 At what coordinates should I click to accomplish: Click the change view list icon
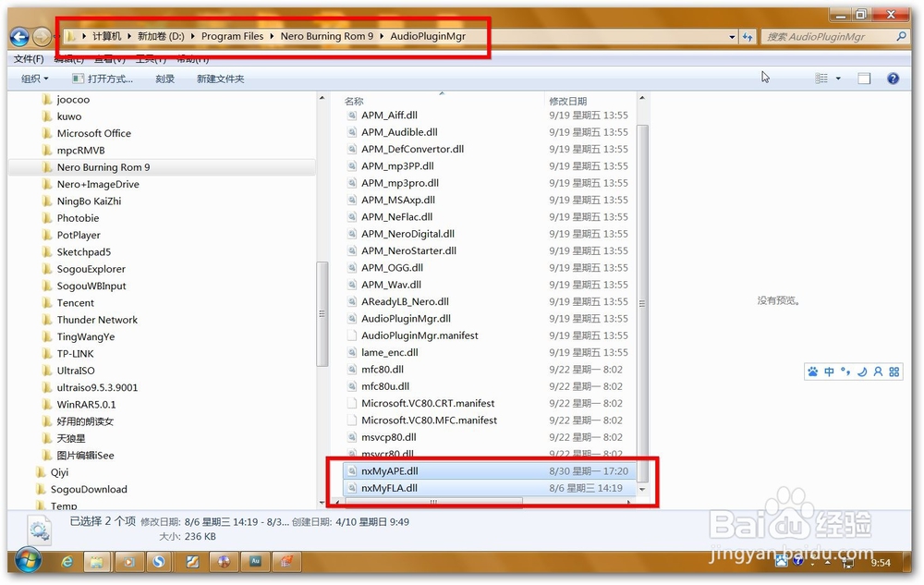(821, 79)
